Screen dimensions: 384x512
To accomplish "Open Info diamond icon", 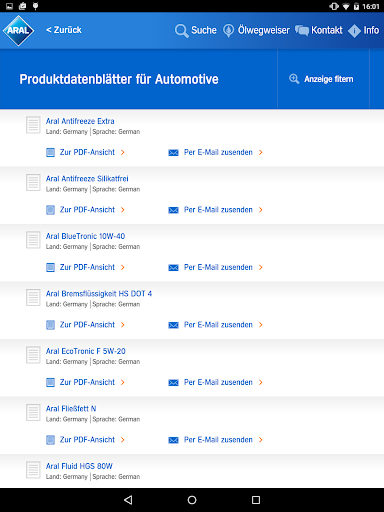I will [354, 31].
